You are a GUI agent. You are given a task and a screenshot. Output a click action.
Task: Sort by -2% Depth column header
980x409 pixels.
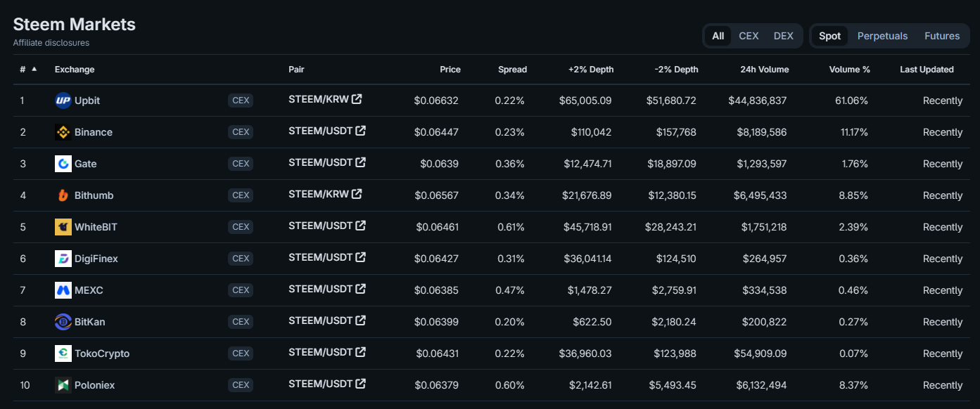(x=677, y=70)
